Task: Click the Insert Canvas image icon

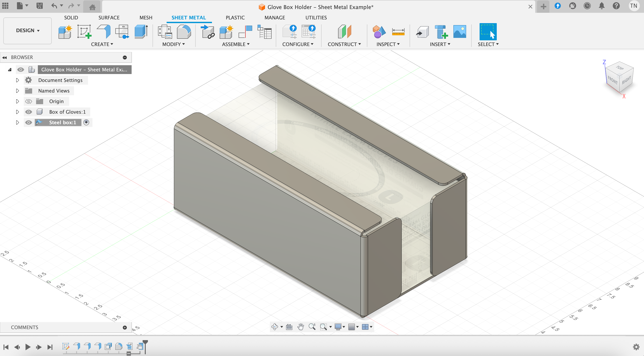Action: click(x=460, y=32)
